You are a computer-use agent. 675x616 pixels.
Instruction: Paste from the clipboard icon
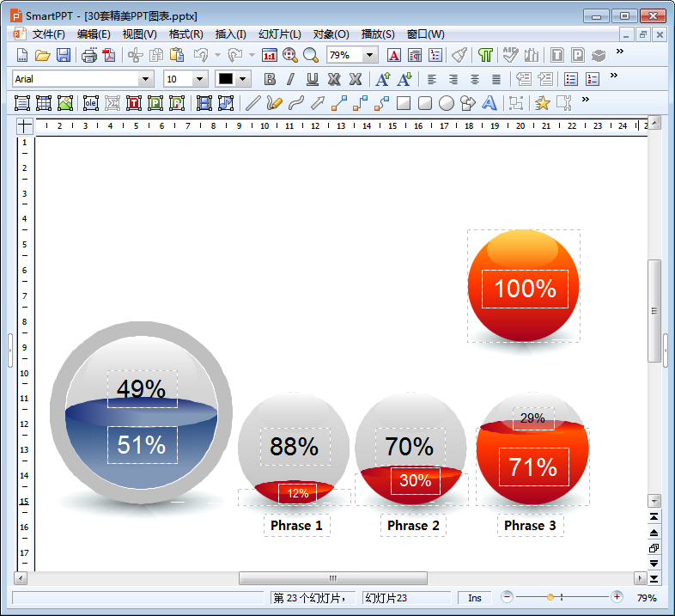tap(177, 55)
